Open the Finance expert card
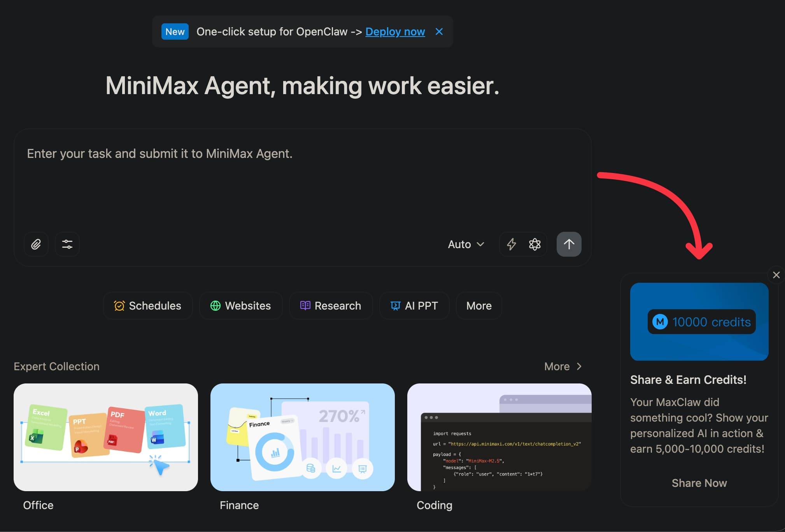The width and height of the screenshot is (785, 532). click(x=302, y=437)
